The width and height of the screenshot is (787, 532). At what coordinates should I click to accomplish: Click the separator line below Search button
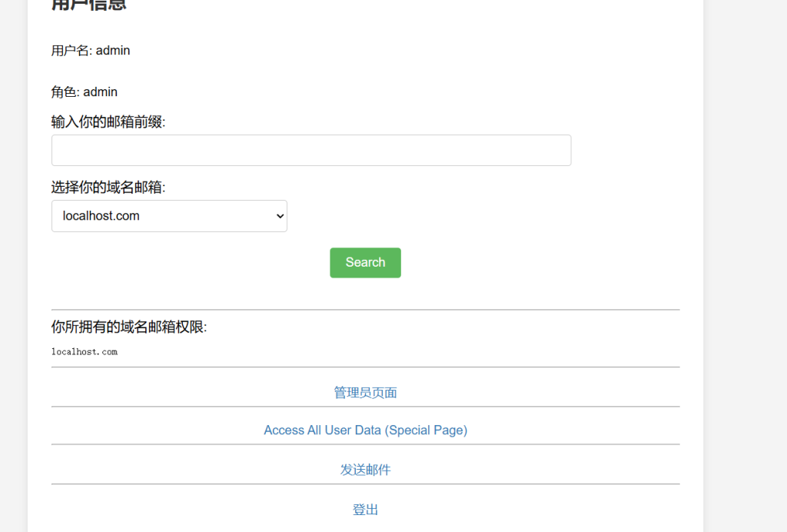[365, 310]
